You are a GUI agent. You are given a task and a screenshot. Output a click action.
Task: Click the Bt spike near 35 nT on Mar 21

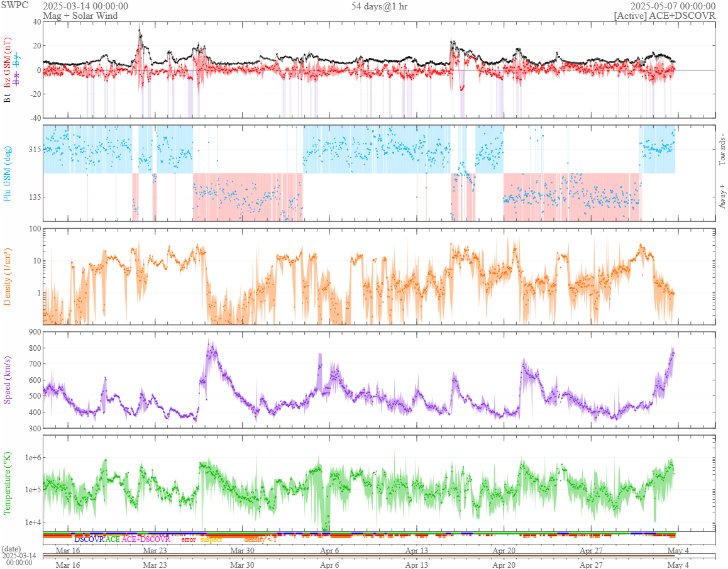click(x=140, y=31)
